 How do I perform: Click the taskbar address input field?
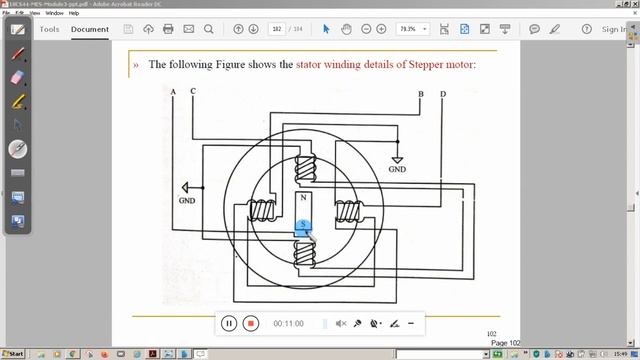point(439,354)
